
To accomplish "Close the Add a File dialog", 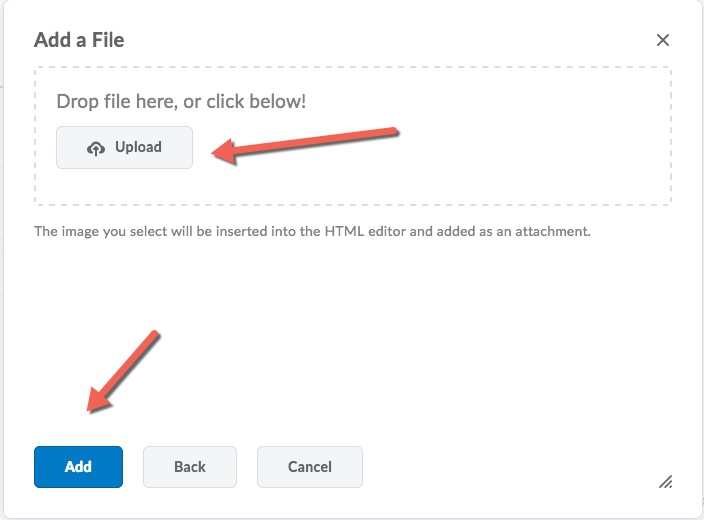I will click(x=662, y=40).
